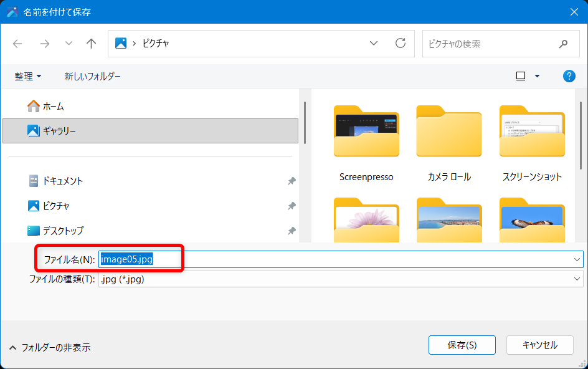Close the 名前を付けて保存 dialog
The width and height of the screenshot is (588, 369).
click(574, 12)
